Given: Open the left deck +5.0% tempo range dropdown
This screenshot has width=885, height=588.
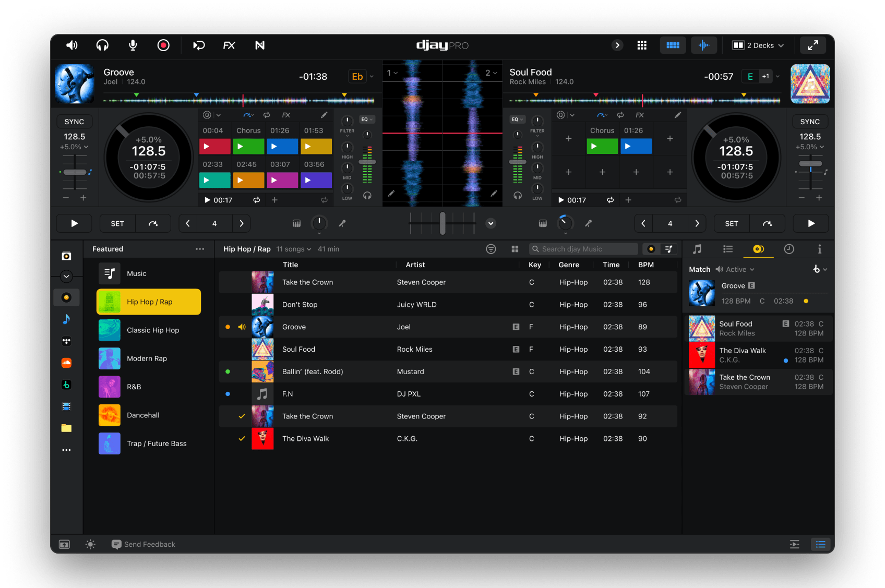Looking at the screenshot, I should 74,147.
